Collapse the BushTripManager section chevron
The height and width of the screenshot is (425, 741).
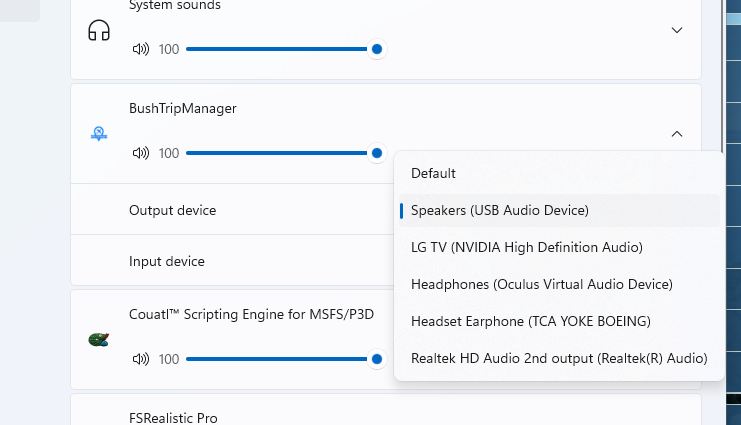click(677, 133)
